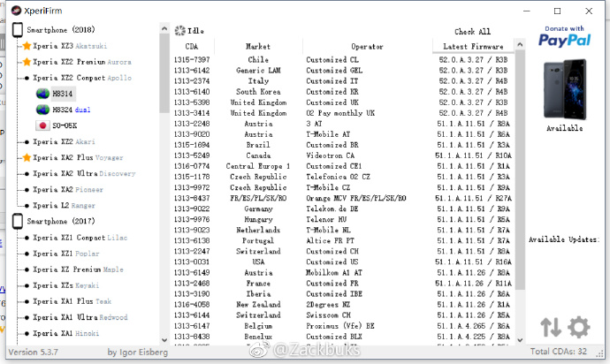
Task: Select Xperia XZ2 Premium Aurora
Action: click(x=81, y=62)
